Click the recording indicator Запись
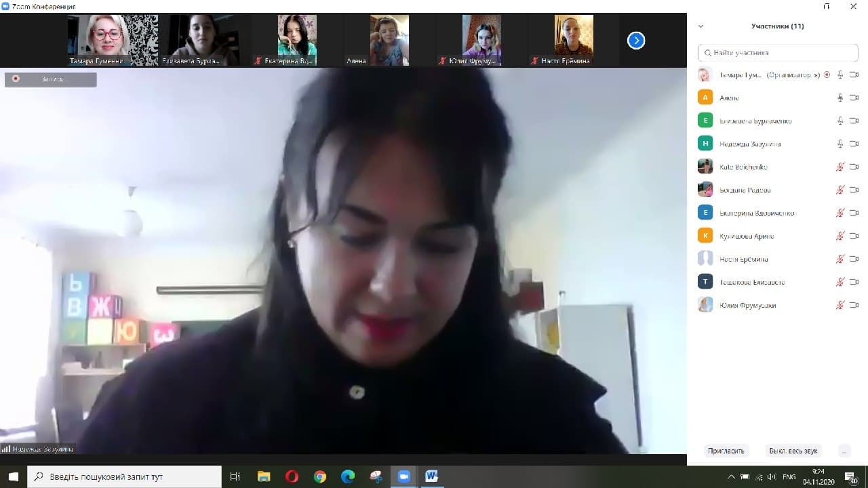 [51, 79]
